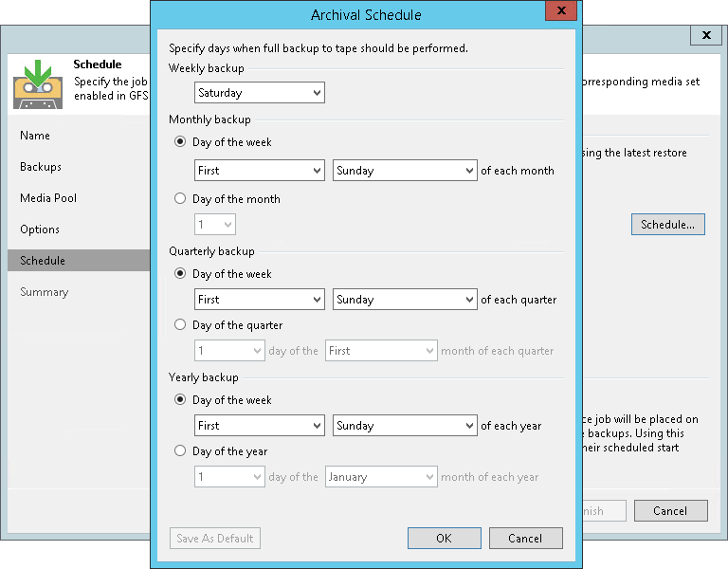Screen dimensions: 728x569
Task: Open the day of the month number dropdown
Action: coord(215,225)
